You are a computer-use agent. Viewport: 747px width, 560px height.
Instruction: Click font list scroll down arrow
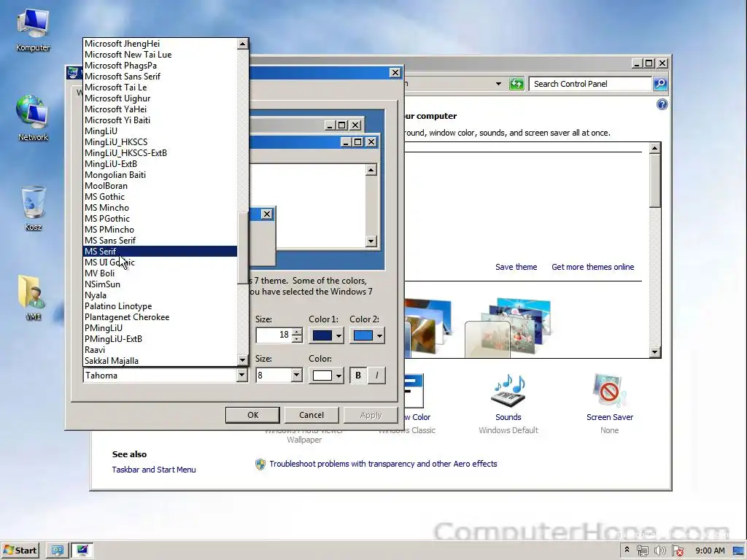point(242,360)
